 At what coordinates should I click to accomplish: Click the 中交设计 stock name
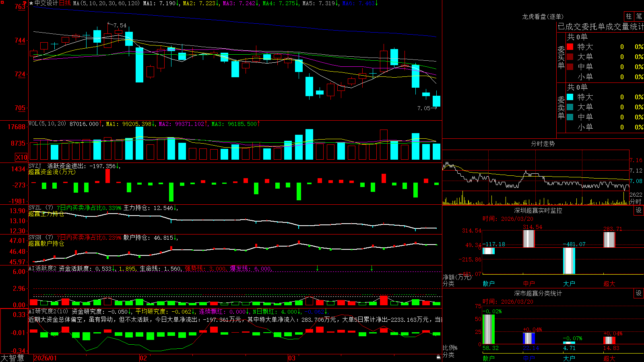(x=46, y=3)
